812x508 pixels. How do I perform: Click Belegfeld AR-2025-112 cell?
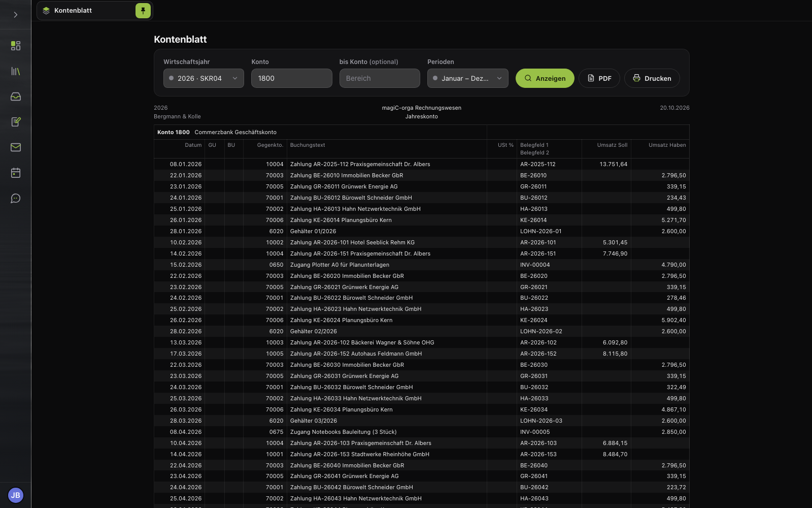[x=537, y=164]
